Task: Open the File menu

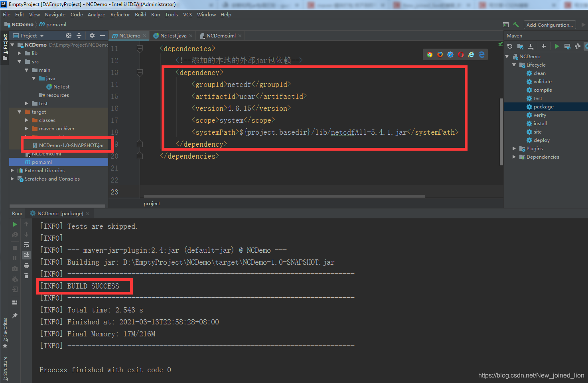Action: coord(6,15)
